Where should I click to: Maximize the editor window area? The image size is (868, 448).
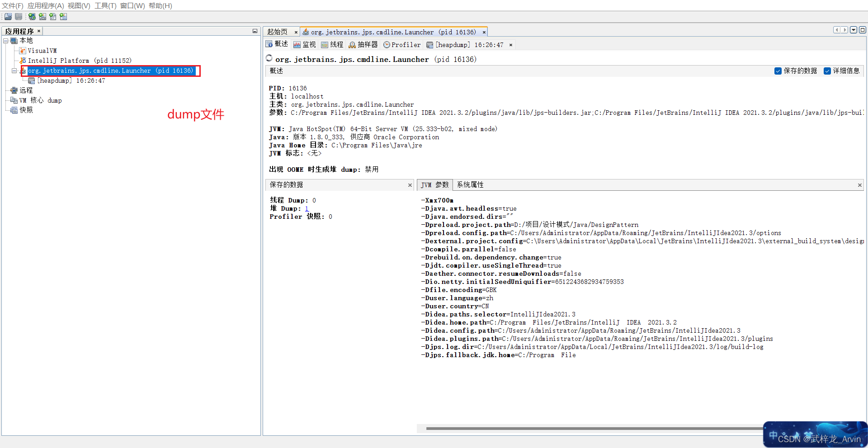863,30
